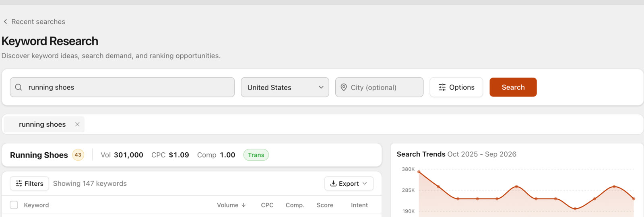Click the first trend chart data point

(419, 172)
